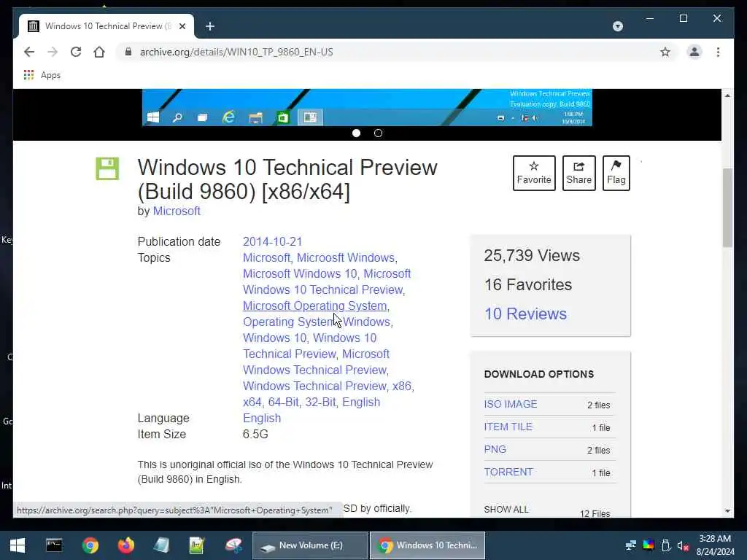Click the muted volume tray icon
This screenshot has height=560, width=747.
click(683, 545)
